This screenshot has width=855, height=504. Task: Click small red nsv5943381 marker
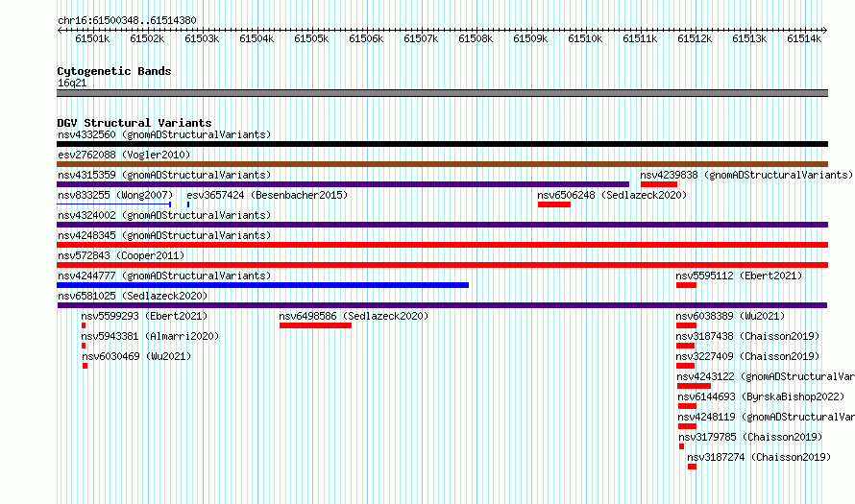(84, 346)
